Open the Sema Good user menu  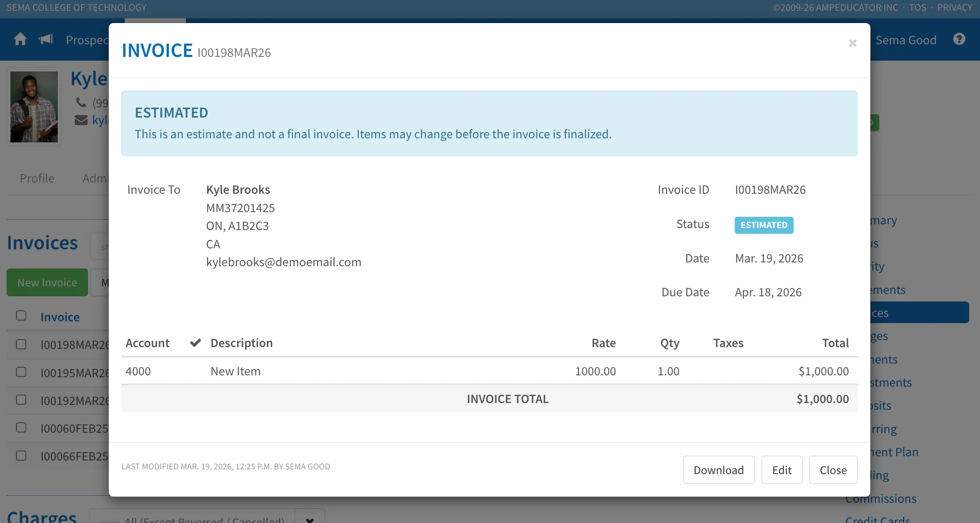(x=906, y=40)
